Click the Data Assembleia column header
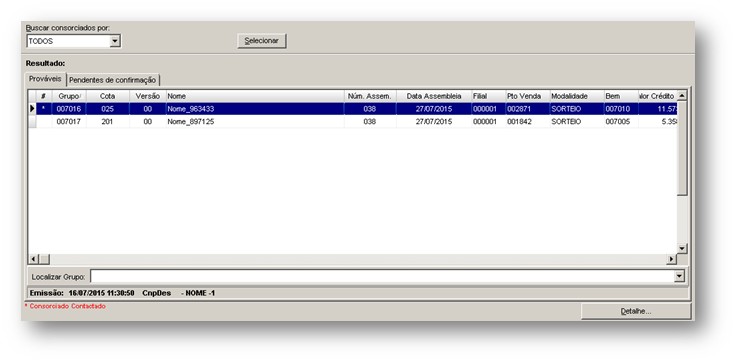 coord(434,96)
